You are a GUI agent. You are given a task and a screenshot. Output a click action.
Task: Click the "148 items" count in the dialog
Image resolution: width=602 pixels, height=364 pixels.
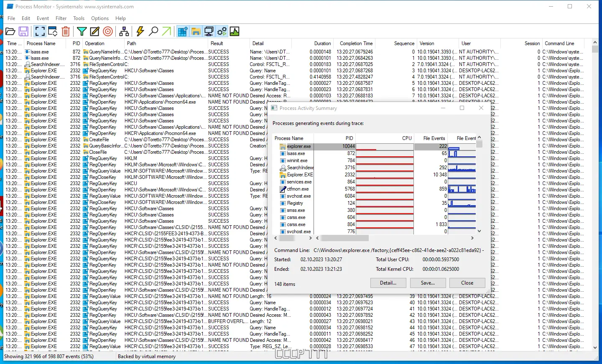point(285,284)
